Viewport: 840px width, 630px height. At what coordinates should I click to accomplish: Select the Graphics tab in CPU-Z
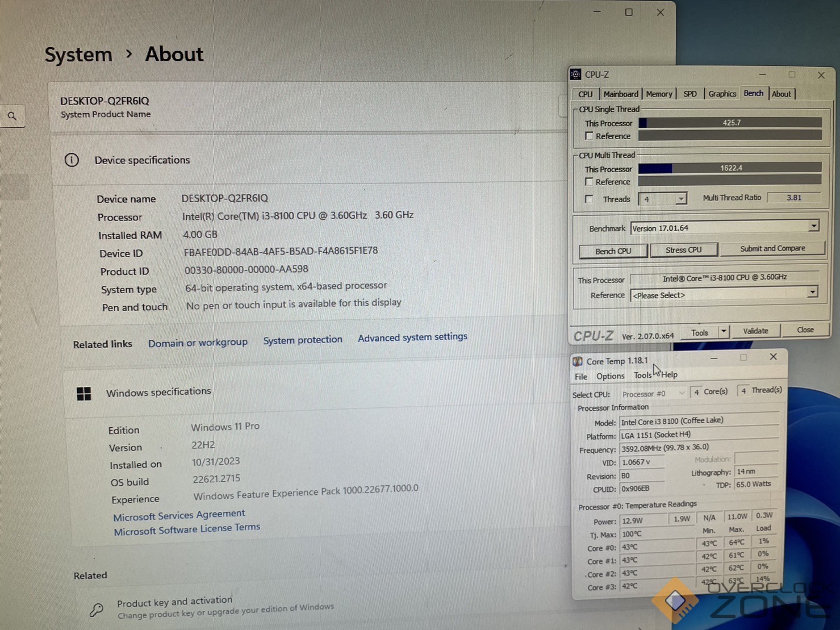point(722,94)
